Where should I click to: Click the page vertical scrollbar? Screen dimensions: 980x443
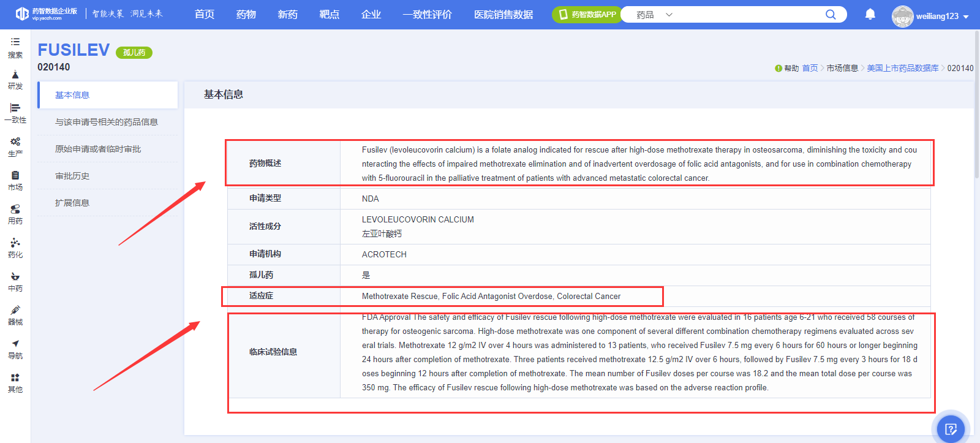pyautogui.click(x=977, y=104)
